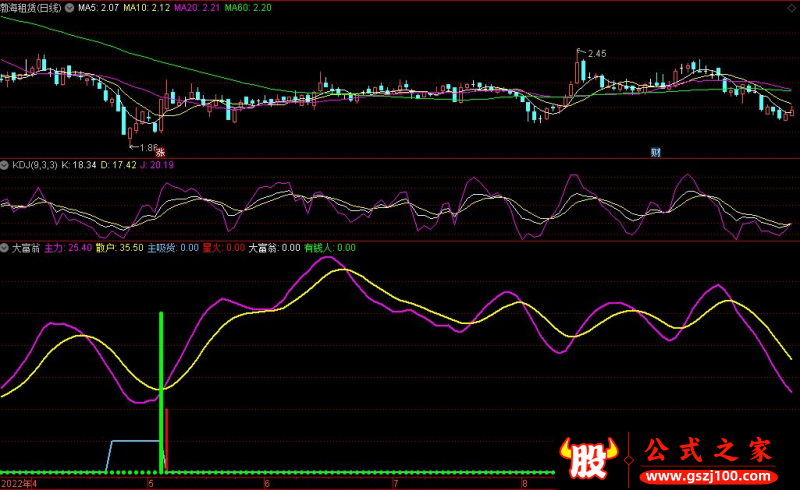This screenshot has height=490, width=800.
Task: Click the blue 财 marker in main chart
Action: [656, 152]
